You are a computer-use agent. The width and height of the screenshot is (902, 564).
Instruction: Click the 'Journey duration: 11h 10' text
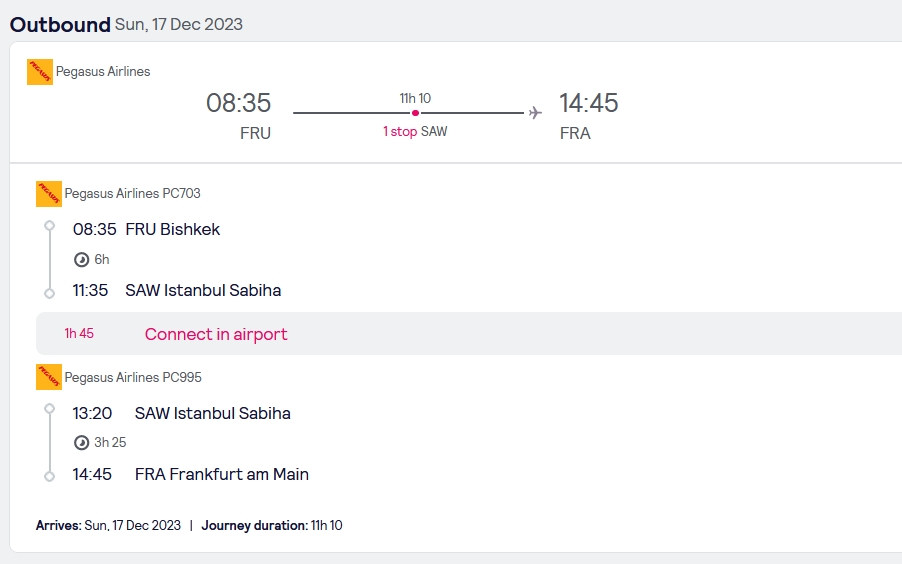pyautogui.click(x=272, y=525)
